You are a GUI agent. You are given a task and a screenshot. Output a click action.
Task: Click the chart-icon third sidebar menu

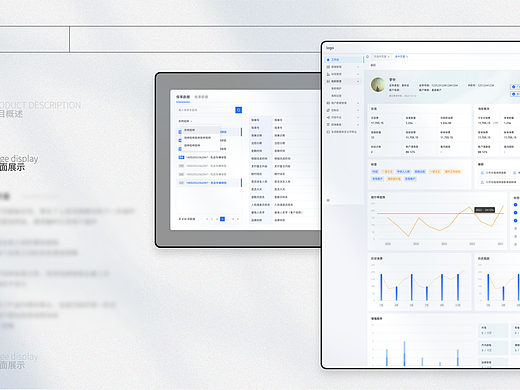click(x=343, y=74)
